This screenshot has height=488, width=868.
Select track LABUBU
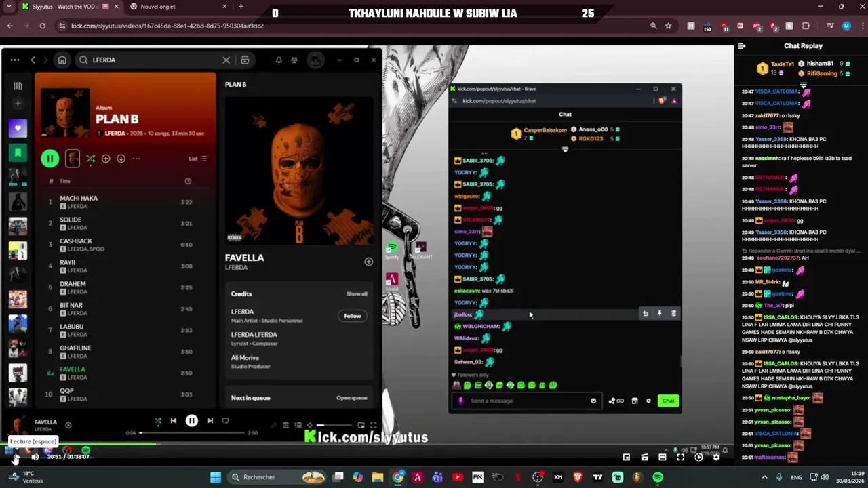127,330
